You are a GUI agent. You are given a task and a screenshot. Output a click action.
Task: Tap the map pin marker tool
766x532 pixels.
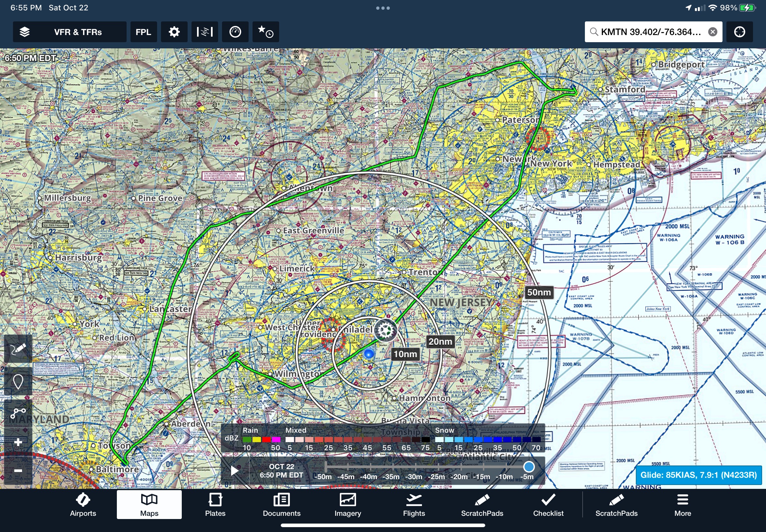pos(19,381)
